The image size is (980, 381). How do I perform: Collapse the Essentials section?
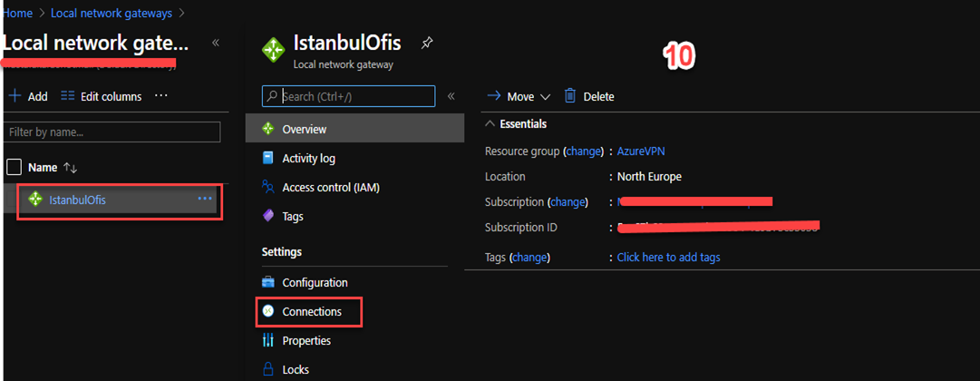[490, 124]
